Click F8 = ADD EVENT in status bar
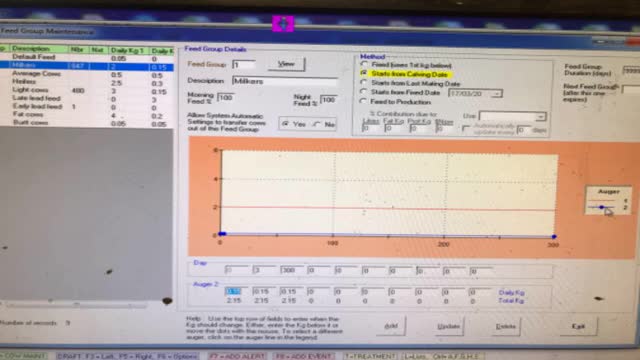The height and width of the screenshot is (360, 640). tap(304, 356)
